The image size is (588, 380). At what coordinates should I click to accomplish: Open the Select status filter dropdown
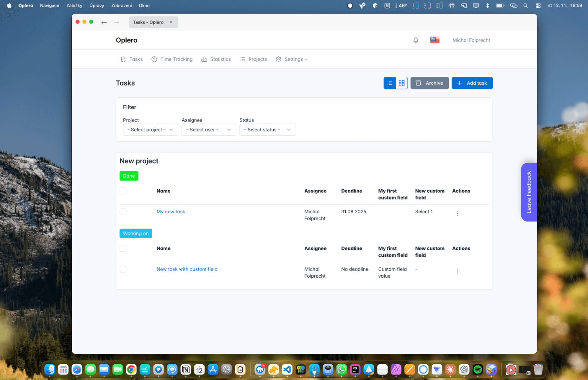(x=267, y=130)
